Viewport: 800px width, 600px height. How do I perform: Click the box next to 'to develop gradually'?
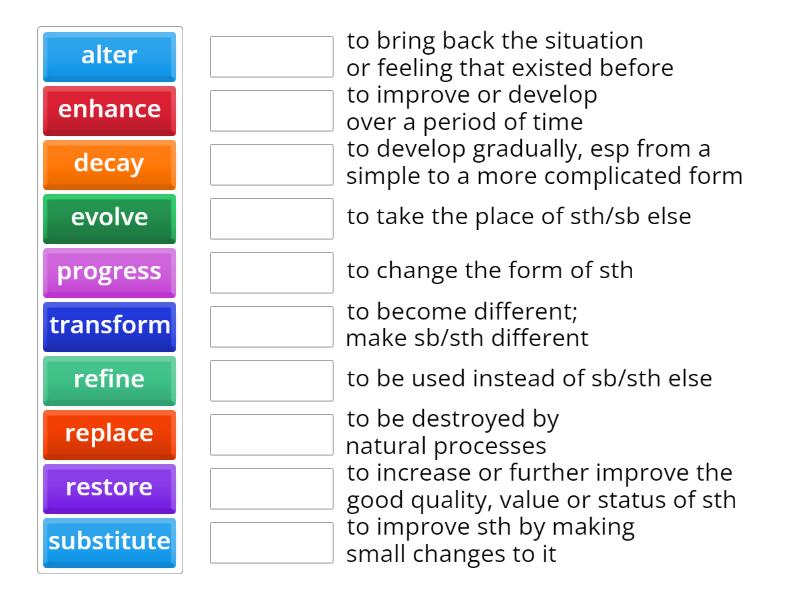pos(271,163)
